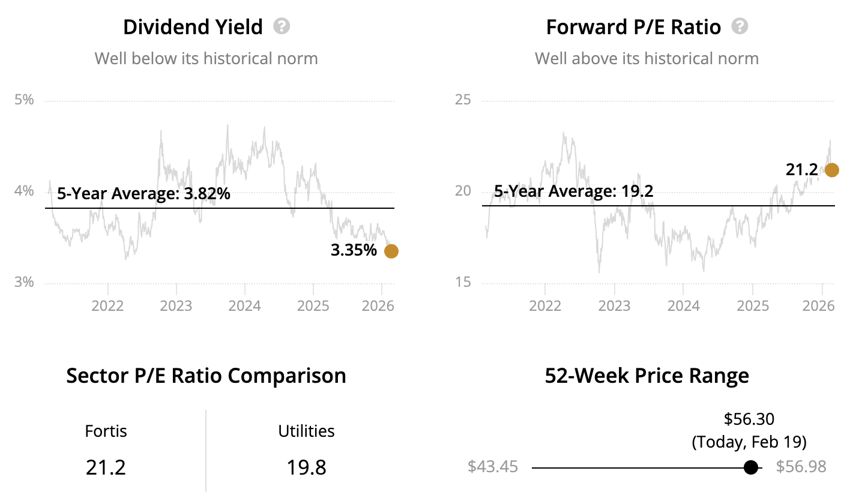The width and height of the screenshot is (856, 504).
Task: Click 2023 on the dividend yield axis
Action: pyautogui.click(x=176, y=306)
